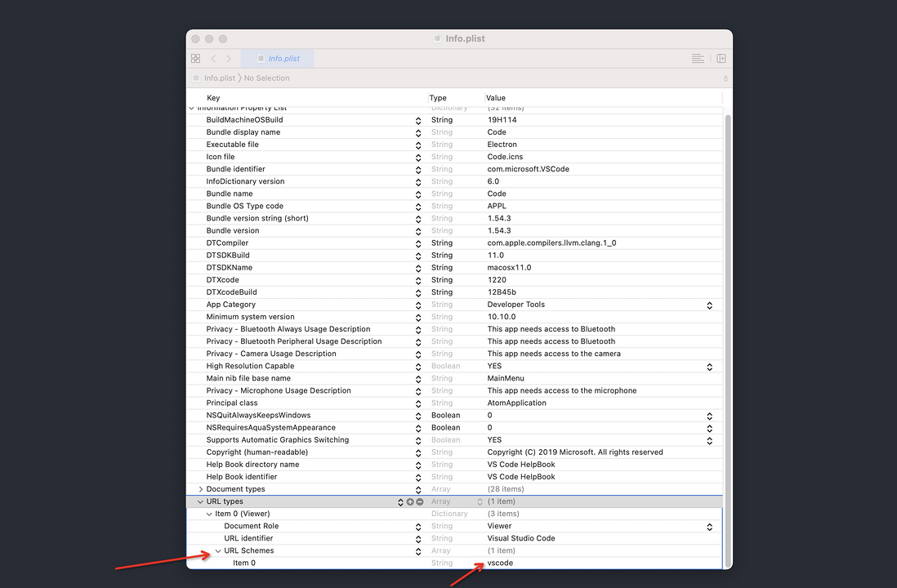The image size is (897, 588).
Task: Open key stepper for DTCompiler
Action: (x=418, y=243)
